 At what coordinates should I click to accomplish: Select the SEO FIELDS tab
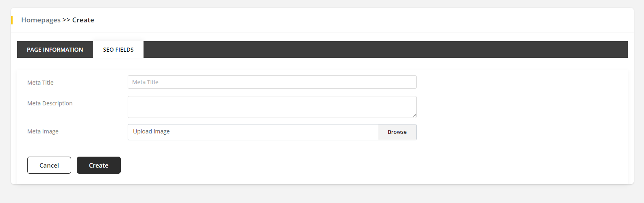[x=118, y=50]
